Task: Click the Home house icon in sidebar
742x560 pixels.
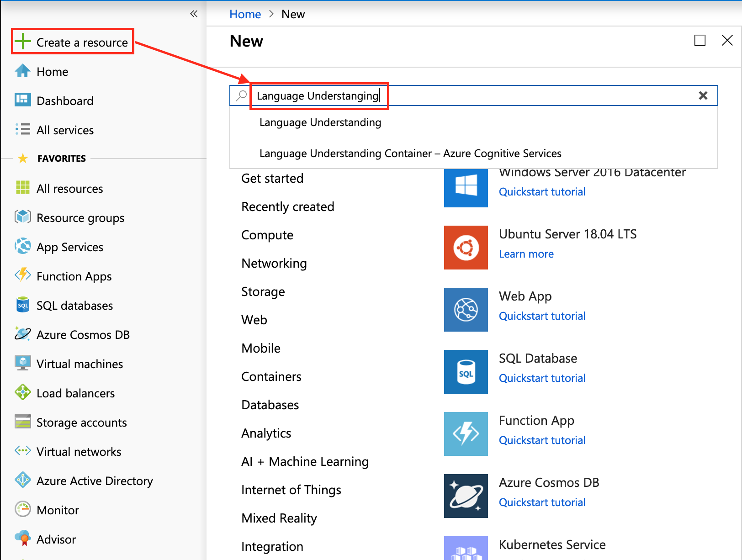Action: coord(22,71)
